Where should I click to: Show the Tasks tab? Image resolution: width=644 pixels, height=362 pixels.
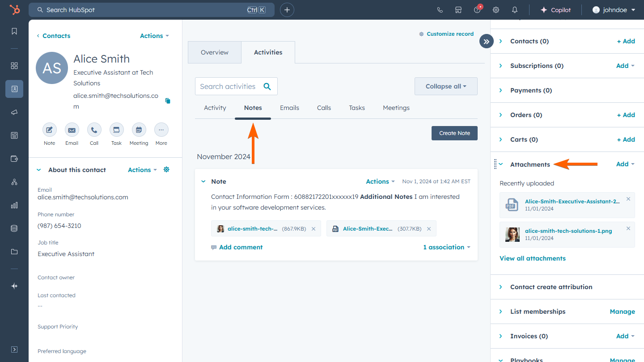tap(357, 108)
